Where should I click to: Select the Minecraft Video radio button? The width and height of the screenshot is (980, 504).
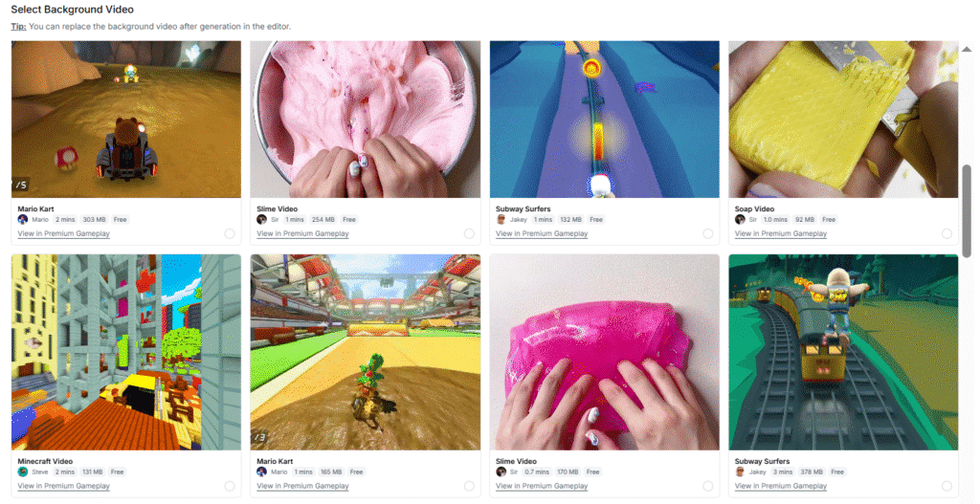click(230, 486)
